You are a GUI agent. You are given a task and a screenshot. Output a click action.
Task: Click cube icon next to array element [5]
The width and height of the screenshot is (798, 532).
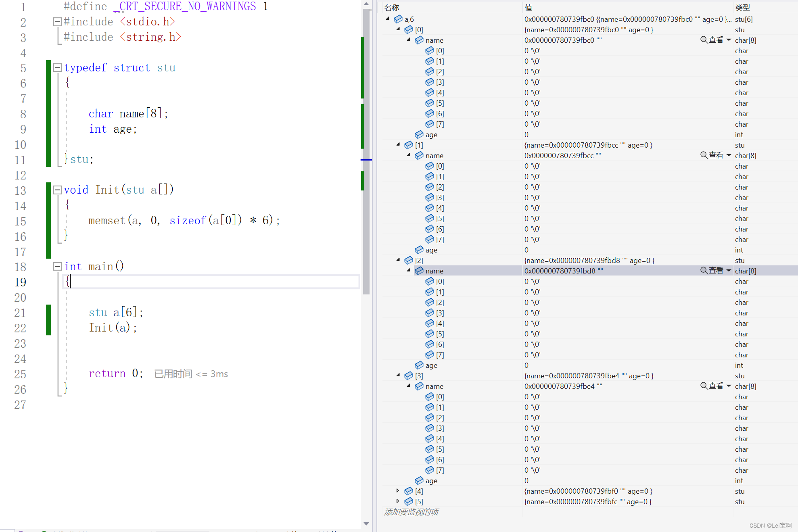409,501
